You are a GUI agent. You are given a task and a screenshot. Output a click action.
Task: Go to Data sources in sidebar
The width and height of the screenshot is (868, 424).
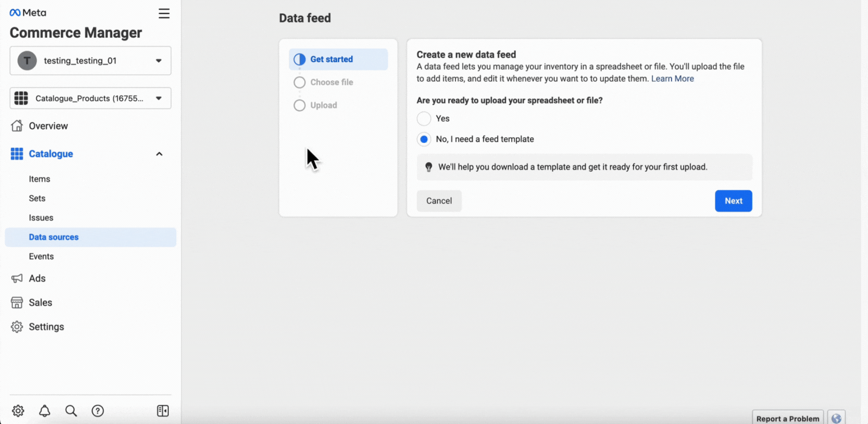(x=54, y=237)
